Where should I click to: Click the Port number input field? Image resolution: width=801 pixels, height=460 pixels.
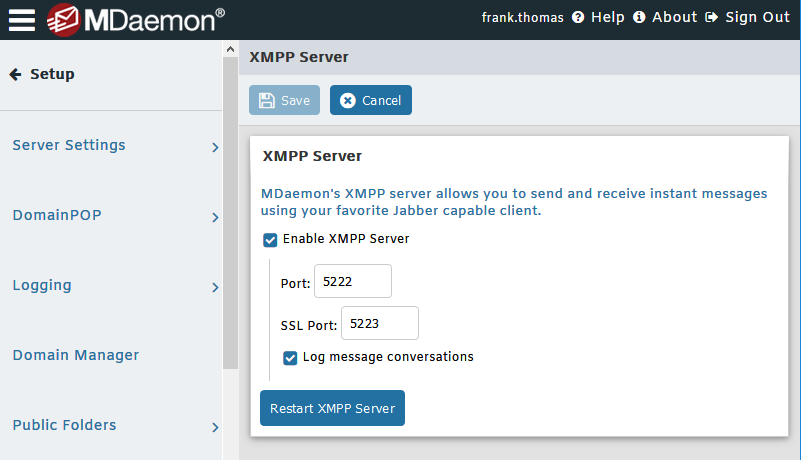point(352,282)
